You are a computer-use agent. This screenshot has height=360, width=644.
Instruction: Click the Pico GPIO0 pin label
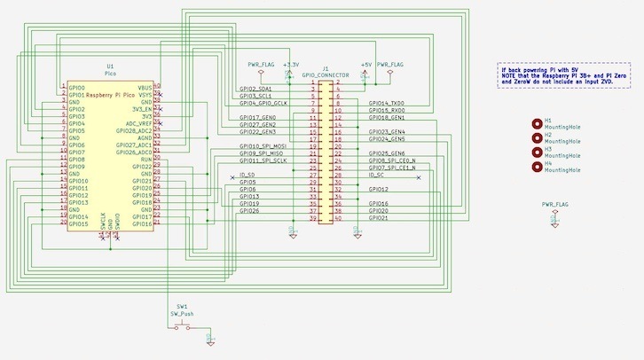point(77,89)
